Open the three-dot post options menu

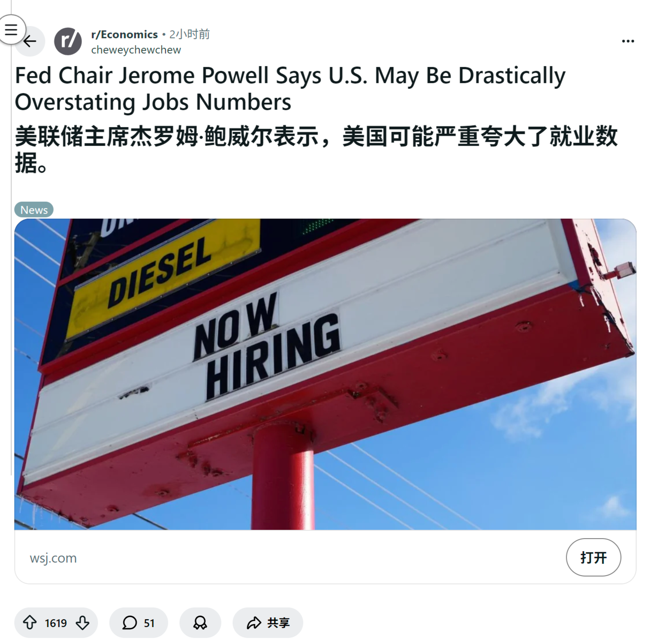628,41
